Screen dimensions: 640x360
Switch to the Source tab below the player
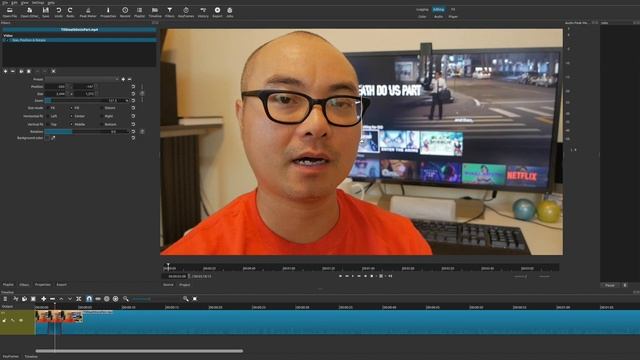point(168,285)
